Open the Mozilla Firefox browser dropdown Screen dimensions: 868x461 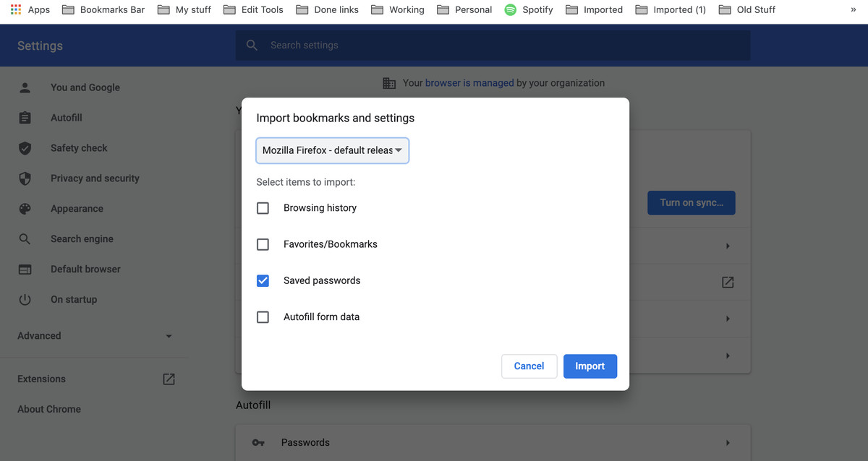click(333, 150)
